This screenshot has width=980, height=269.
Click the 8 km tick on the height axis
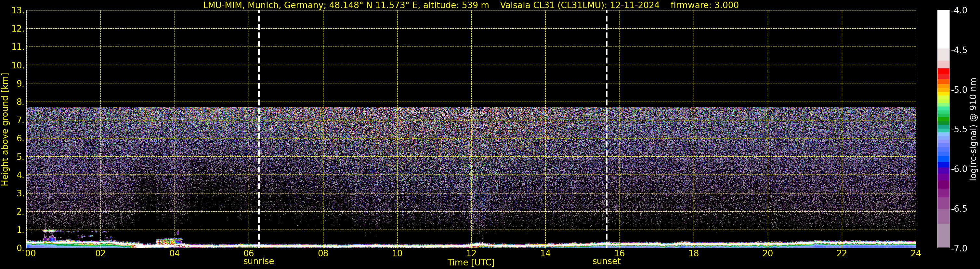[x=20, y=102]
